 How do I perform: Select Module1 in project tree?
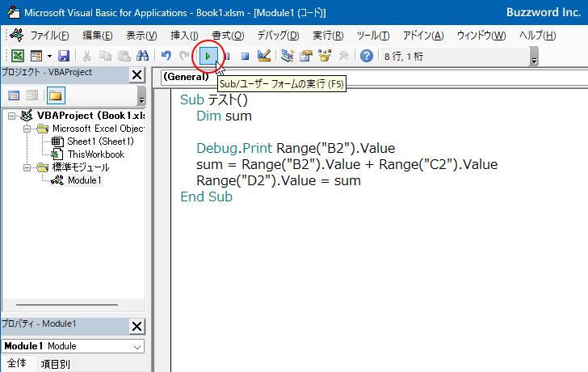tap(84, 180)
